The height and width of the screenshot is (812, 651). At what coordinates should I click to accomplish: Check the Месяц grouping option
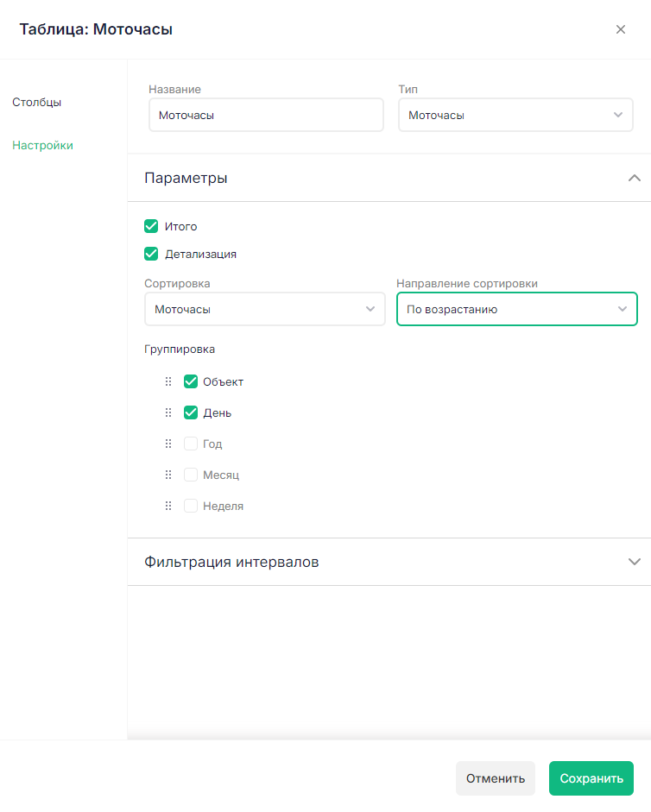191,475
